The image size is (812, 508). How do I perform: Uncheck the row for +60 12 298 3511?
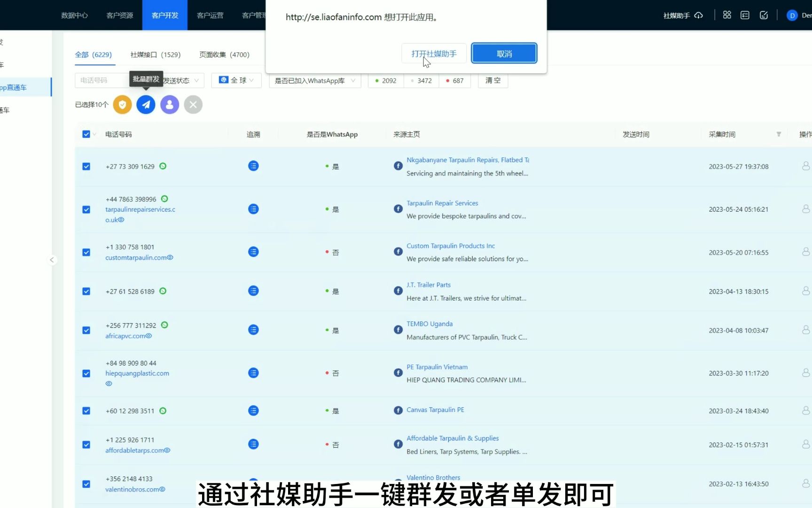pyautogui.click(x=86, y=411)
